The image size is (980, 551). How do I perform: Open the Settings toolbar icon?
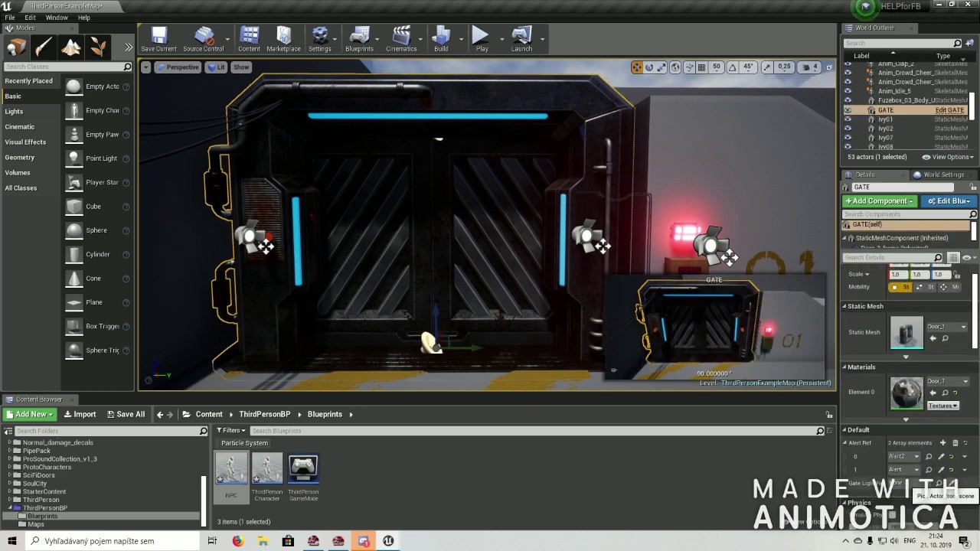(x=320, y=39)
